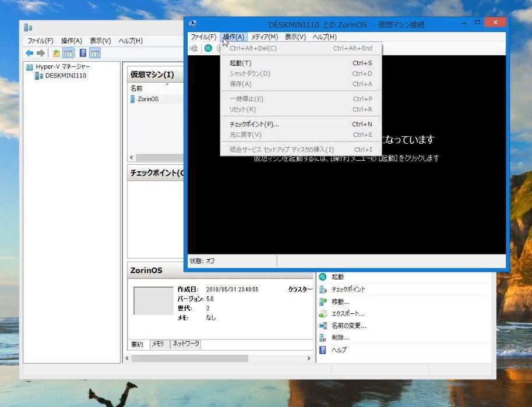
Task: Click エクスポート... in the actions pane
Action: [348, 314]
